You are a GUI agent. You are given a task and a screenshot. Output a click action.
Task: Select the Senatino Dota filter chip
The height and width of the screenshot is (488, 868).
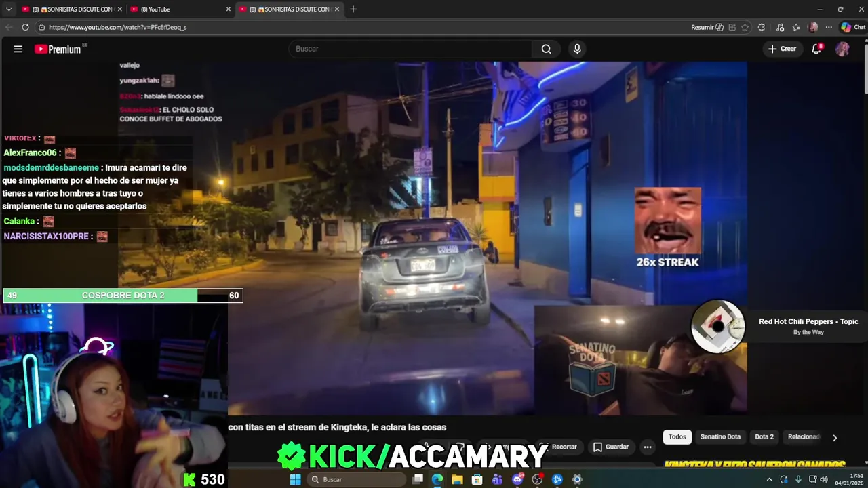(x=720, y=437)
